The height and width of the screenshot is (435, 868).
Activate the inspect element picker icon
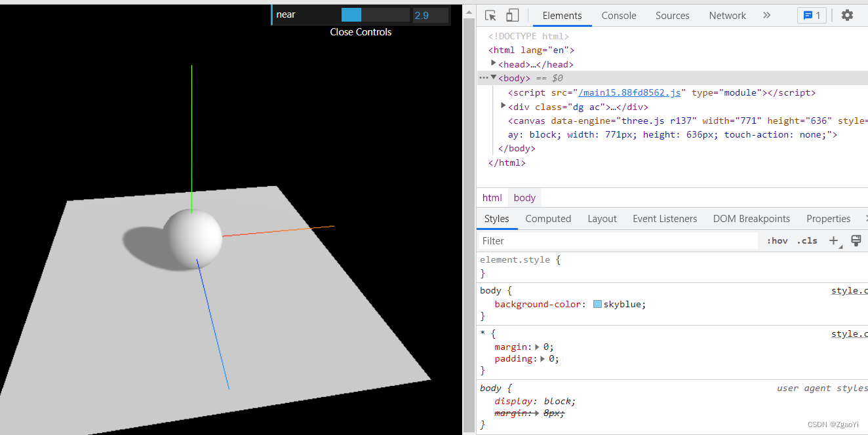pyautogui.click(x=490, y=15)
